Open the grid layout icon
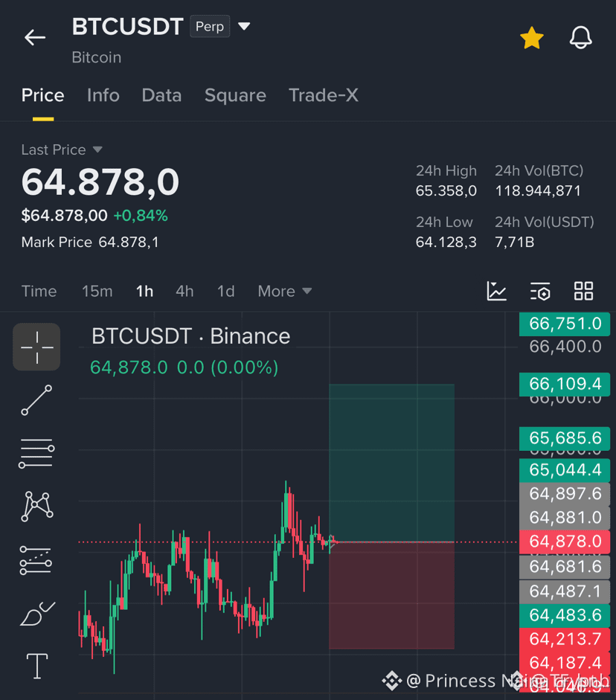The width and height of the screenshot is (616, 700). pyautogui.click(x=583, y=291)
